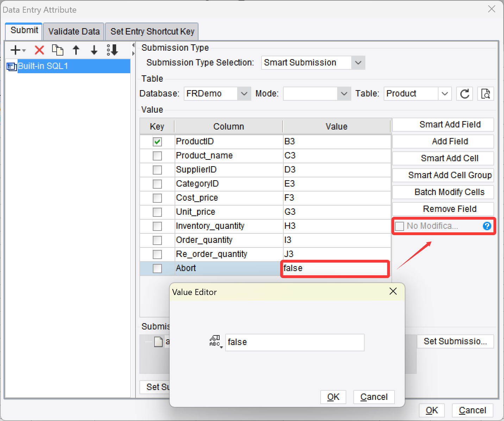Refresh the Product table fields
The width and height of the screenshot is (504, 421).
[x=464, y=94]
